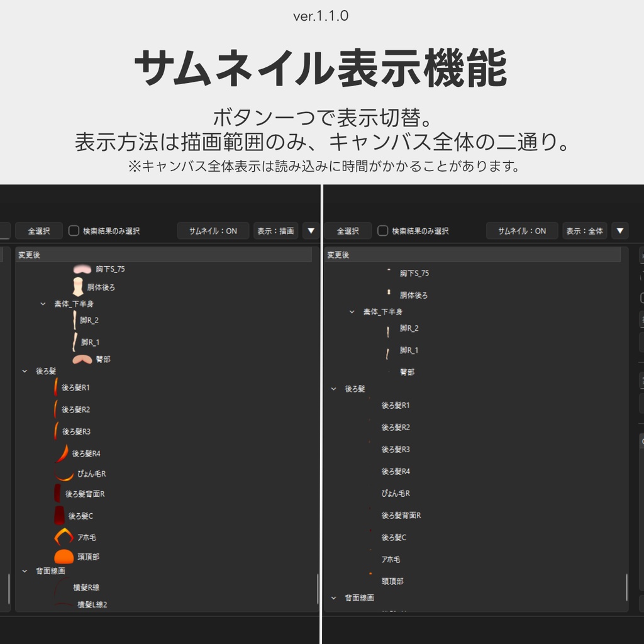Select the 後ろ髪背面R thumbnail, left panel
Image resolution: width=644 pixels, height=644 pixels.
click(x=57, y=494)
